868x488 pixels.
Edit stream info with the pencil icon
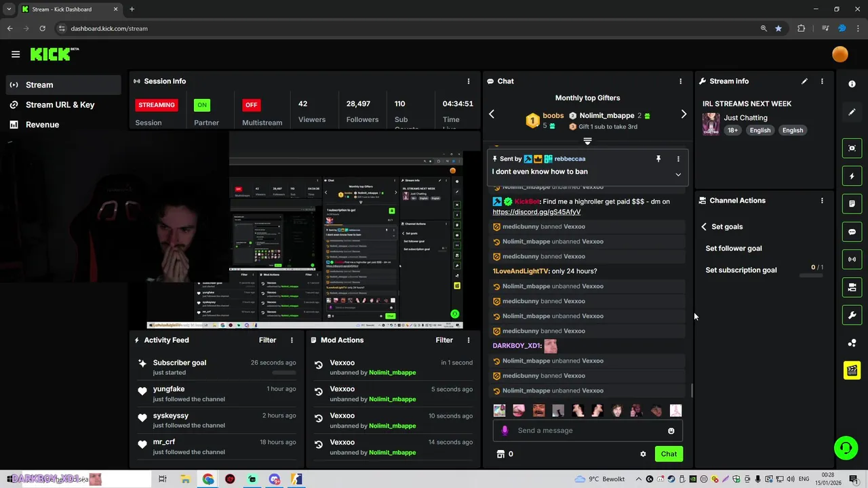coord(804,81)
